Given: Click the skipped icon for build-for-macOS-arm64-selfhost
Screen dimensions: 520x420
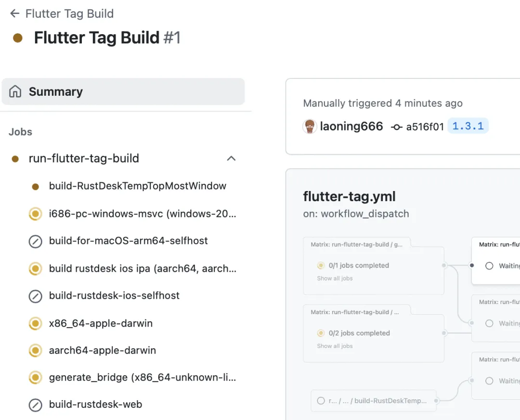Looking at the screenshot, I should click(x=35, y=241).
